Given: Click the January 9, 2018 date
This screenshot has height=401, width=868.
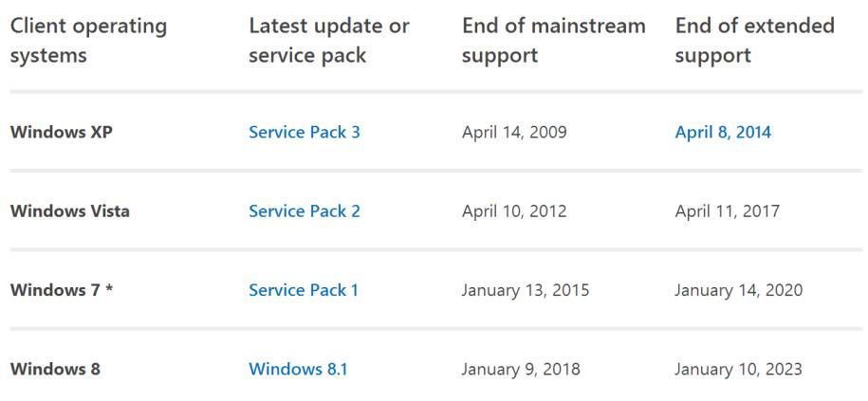Looking at the screenshot, I should point(521,369).
